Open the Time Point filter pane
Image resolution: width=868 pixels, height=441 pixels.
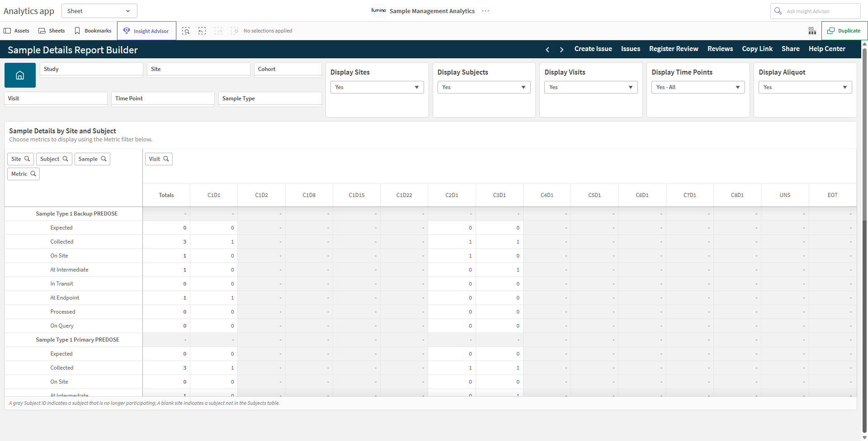(x=163, y=99)
